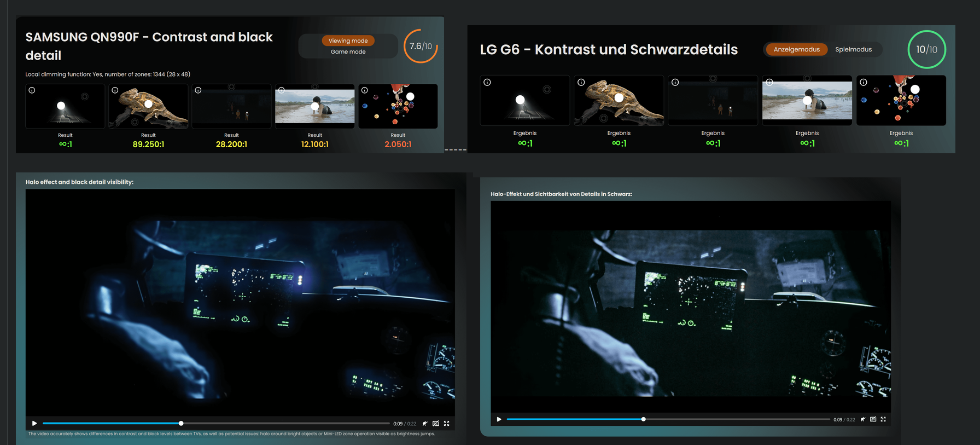Open info icon on Samsung spotlight thumbnail
980x445 pixels.
(32, 90)
